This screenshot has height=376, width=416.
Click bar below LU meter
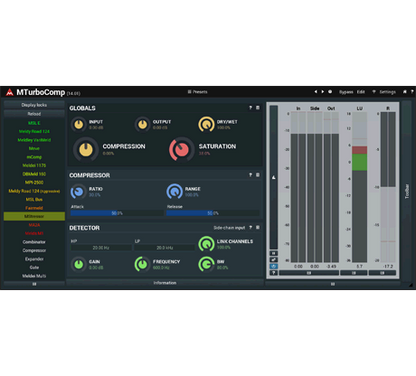coord(354,273)
